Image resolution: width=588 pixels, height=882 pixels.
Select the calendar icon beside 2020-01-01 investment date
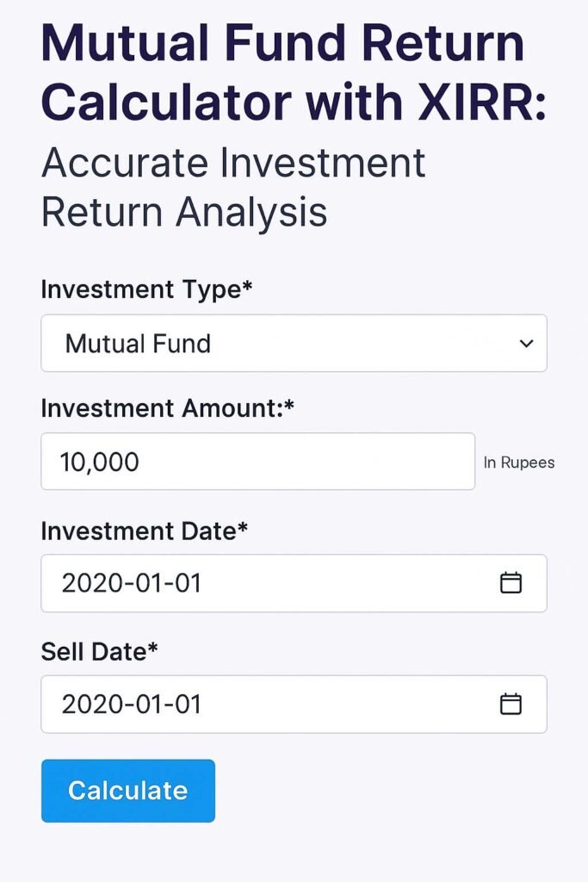tap(512, 583)
